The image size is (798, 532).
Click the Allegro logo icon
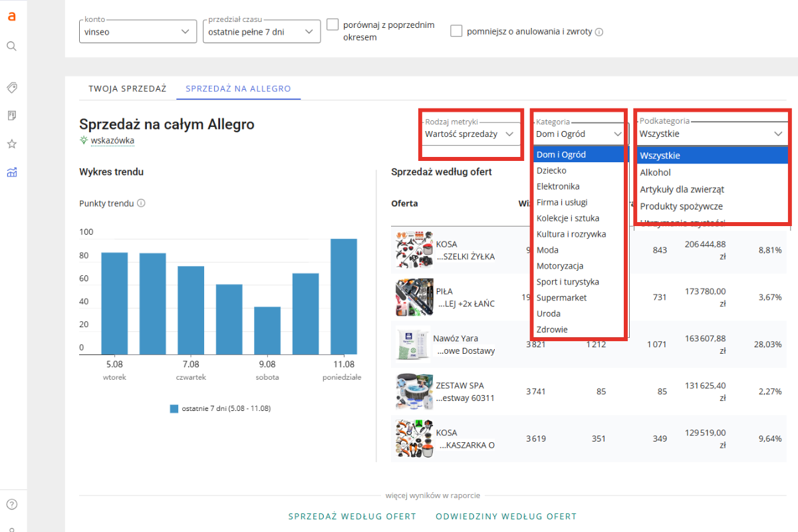(11, 17)
